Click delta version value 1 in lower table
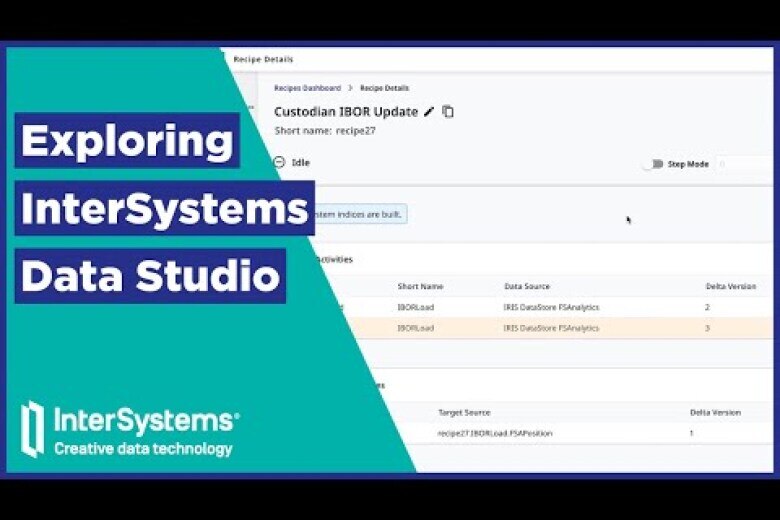The width and height of the screenshot is (780, 520). (691, 433)
